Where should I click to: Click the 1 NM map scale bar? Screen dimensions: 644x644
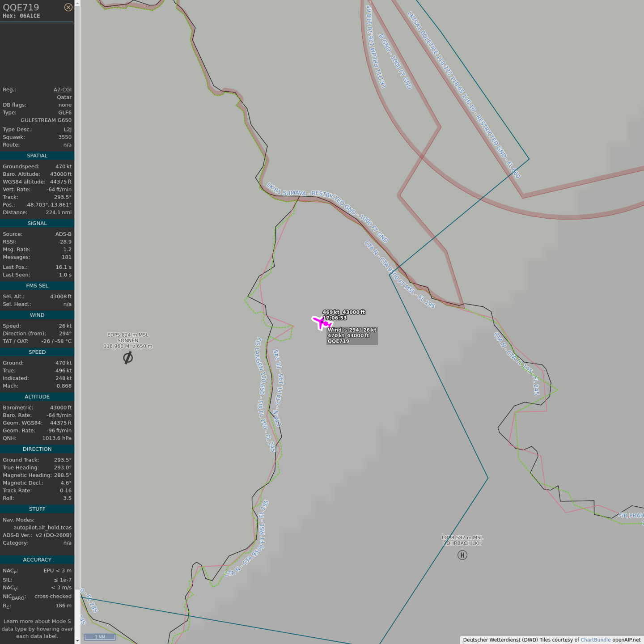click(100, 637)
